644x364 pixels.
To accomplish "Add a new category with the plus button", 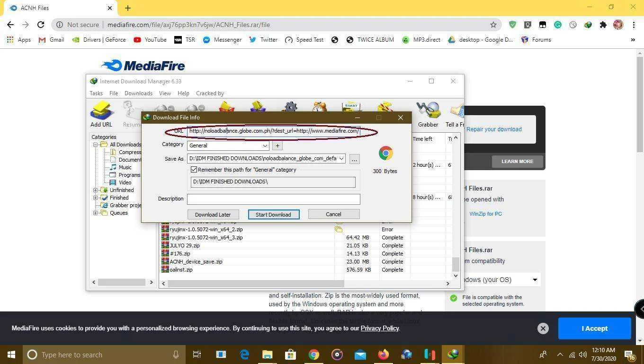I will pyautogui.click(x=277, y=146).
